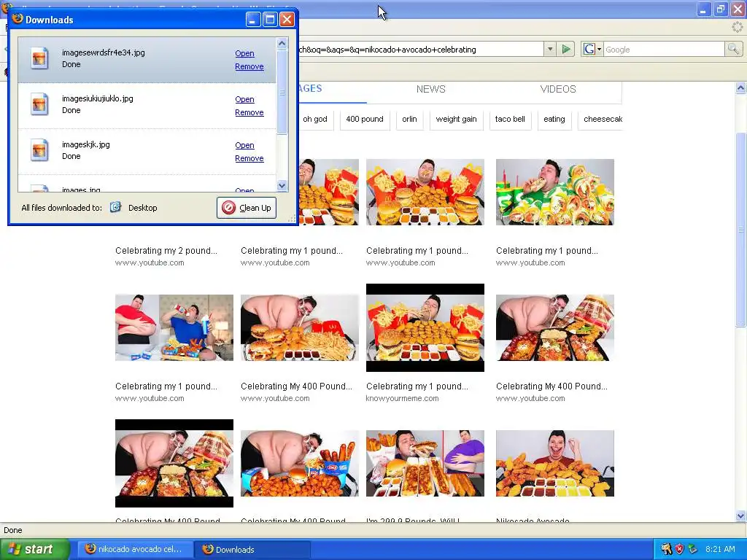
Task: Switch to the VIDEOS tab
Action: [x=558, y=89]
